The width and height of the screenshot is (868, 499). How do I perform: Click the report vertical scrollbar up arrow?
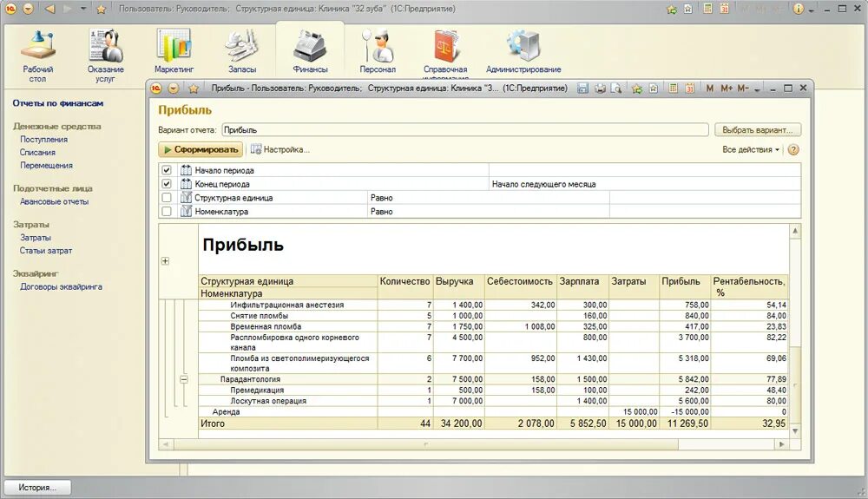click(795, 231)
